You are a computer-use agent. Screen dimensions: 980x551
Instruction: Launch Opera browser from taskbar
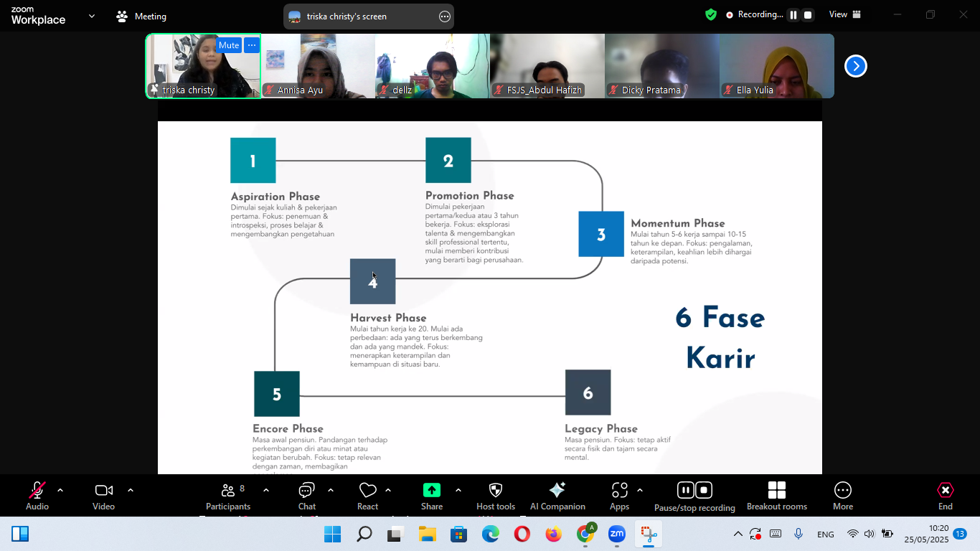pyautogui.click(x=522, y=534)
